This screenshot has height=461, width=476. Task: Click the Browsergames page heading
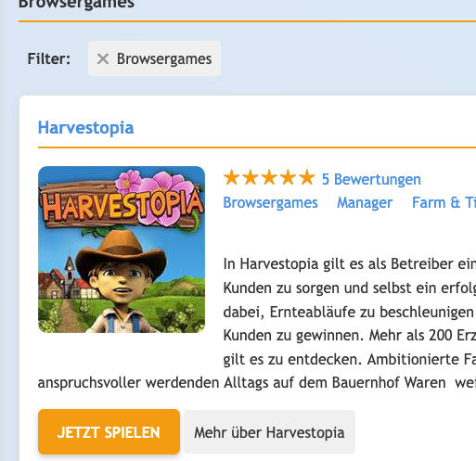[x=76, y=4]
